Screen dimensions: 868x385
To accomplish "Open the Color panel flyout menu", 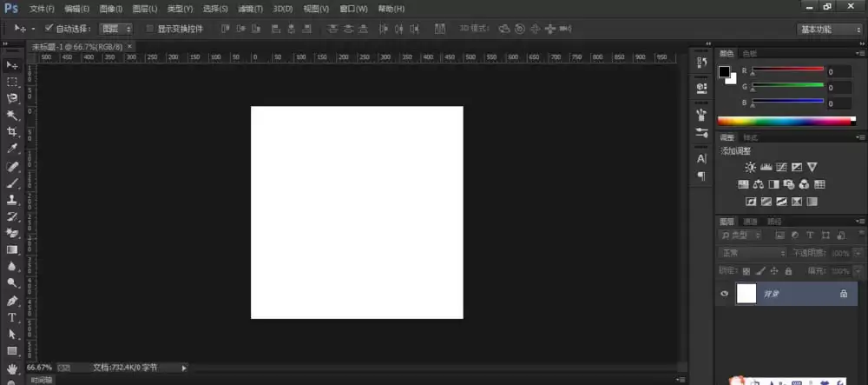I will 859,53.
